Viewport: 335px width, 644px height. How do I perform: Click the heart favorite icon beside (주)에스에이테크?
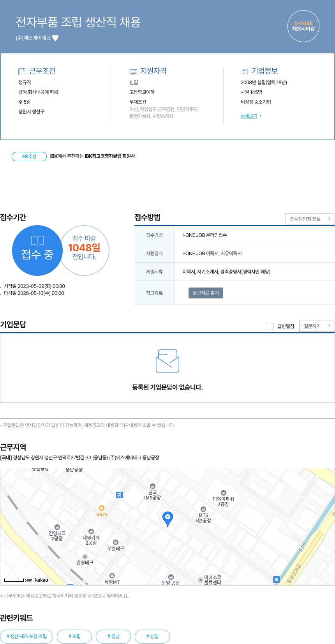coord(55,38)
